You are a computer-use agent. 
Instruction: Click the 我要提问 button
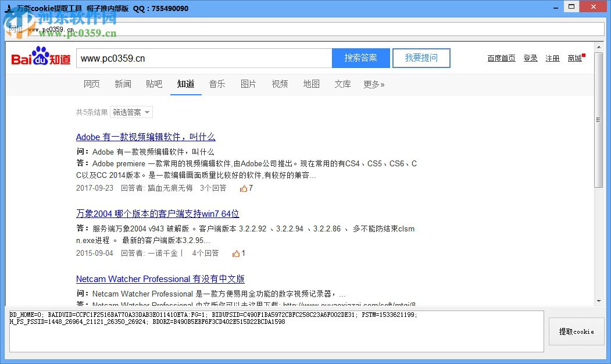pos(421,58)
